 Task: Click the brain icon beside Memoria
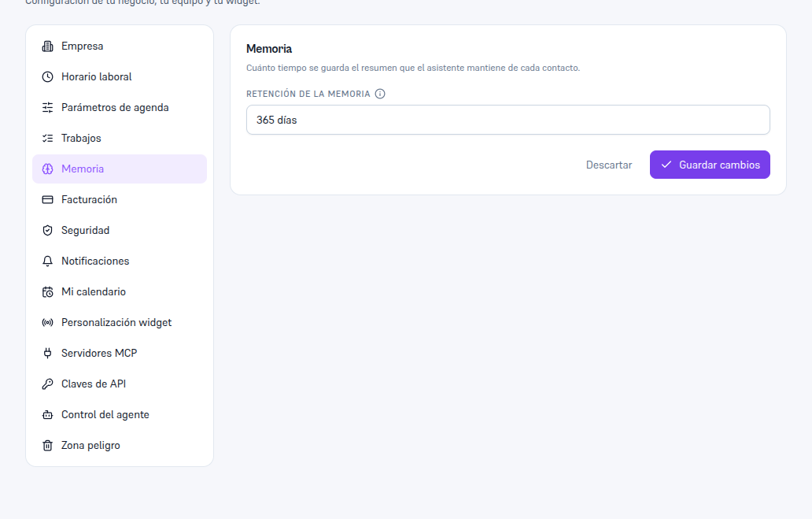coord(48,169)
